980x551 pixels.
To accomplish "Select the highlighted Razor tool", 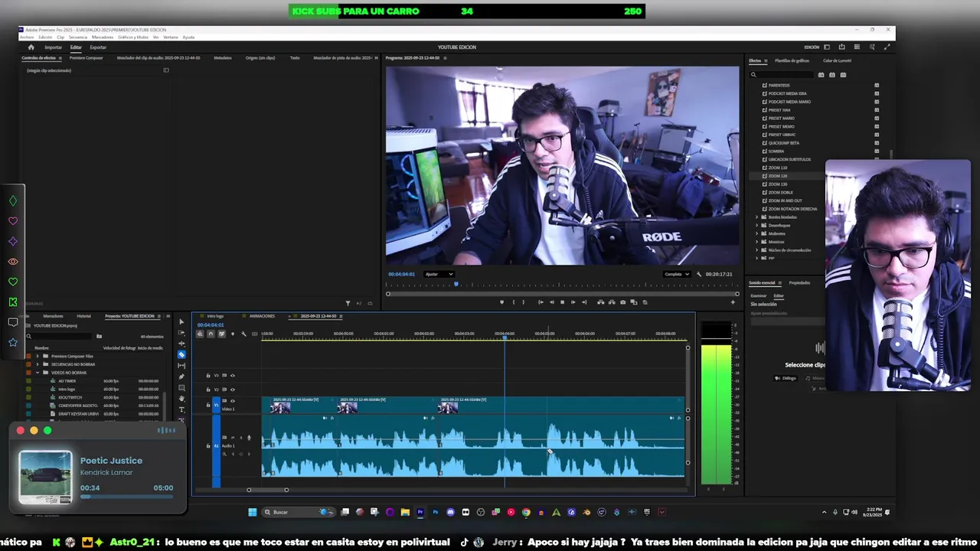I will (181, 354).
